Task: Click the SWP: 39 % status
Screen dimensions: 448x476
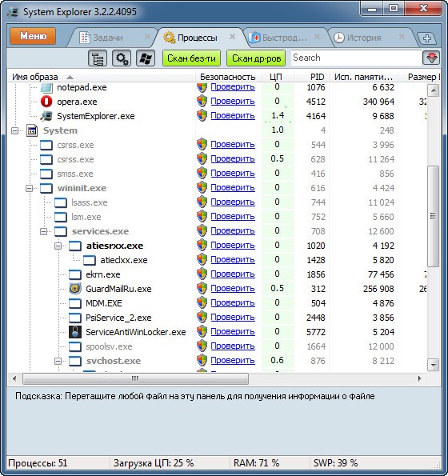Action: click(x=335, y=463)
